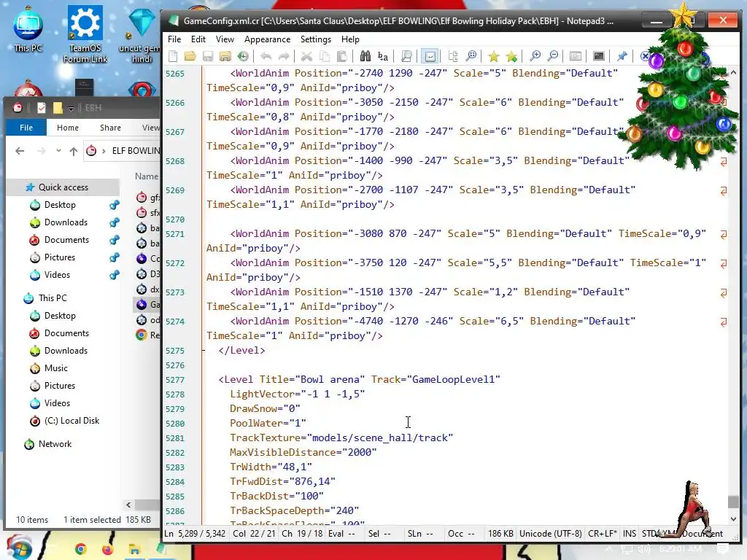The image size is (747, 560).
Task: Switch to the Share tab in Explorer
Action: [111, 128]
